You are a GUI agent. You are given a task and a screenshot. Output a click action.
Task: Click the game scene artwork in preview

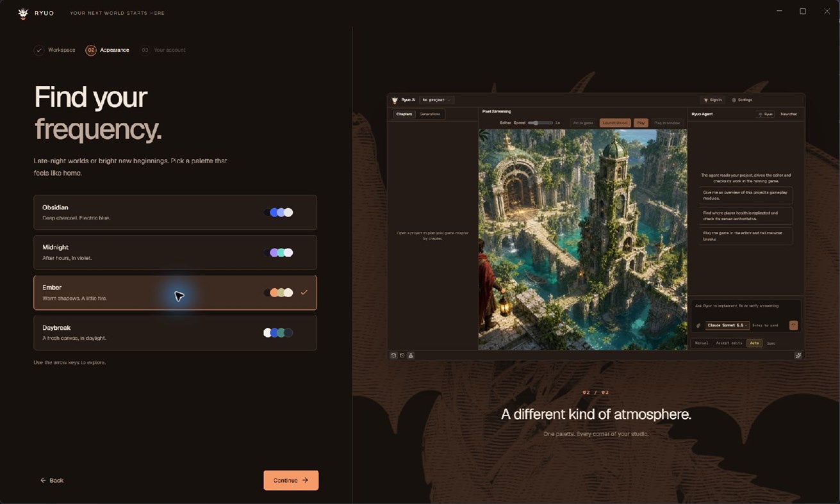[x=582, y=240]
